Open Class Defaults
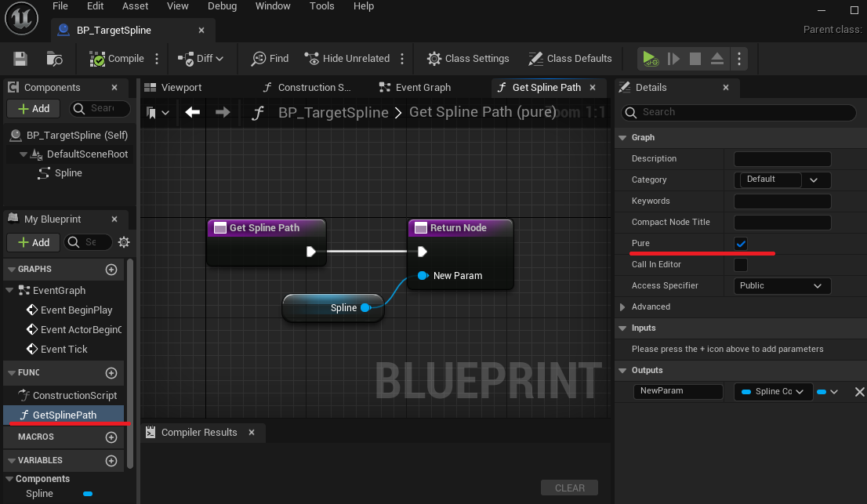 570,59
